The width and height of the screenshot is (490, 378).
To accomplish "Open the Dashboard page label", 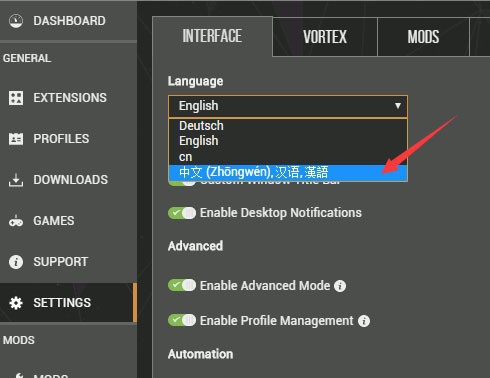I will [69, 21].
